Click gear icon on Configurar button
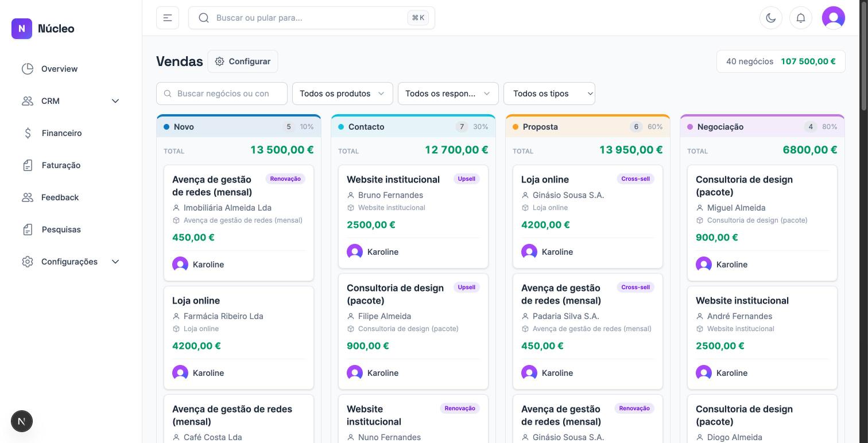The width and height of the screenshot is (868, 443). (219, 61)
